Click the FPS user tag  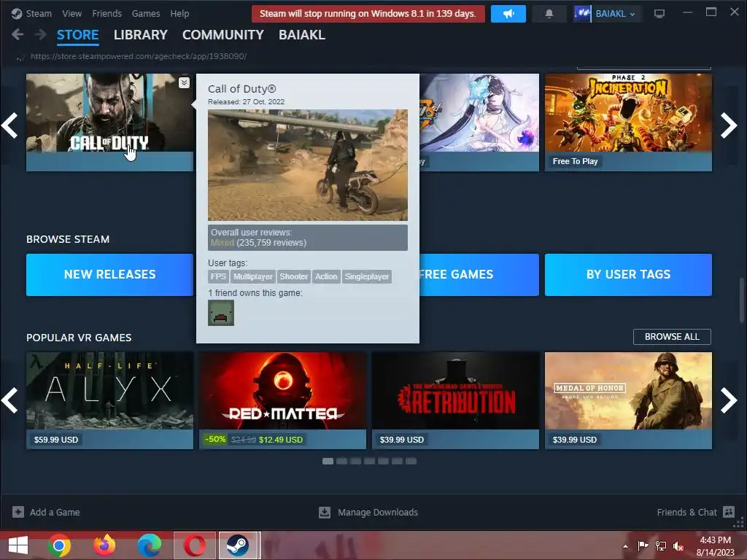pyautogui.click(x=218, y=276)
